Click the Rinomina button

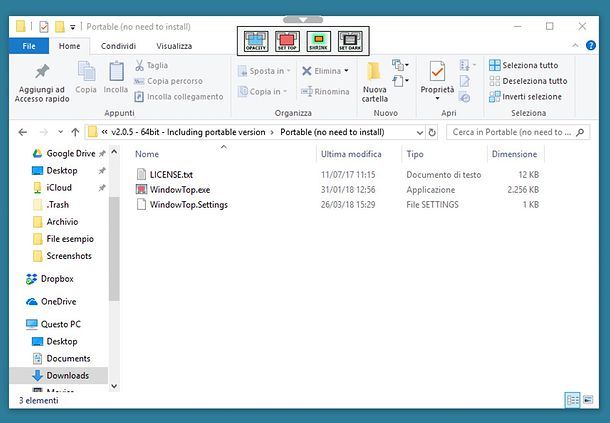325,91
